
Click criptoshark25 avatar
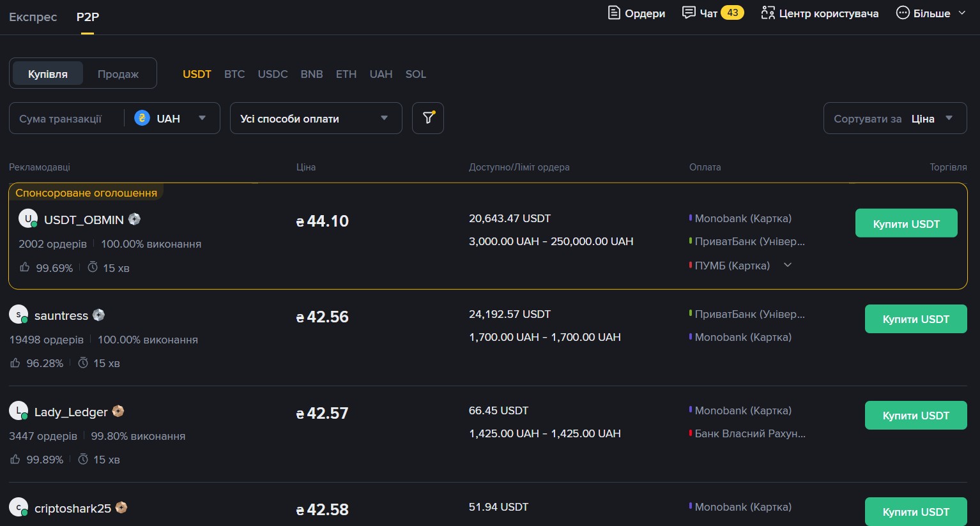click(x=19, y=507)
